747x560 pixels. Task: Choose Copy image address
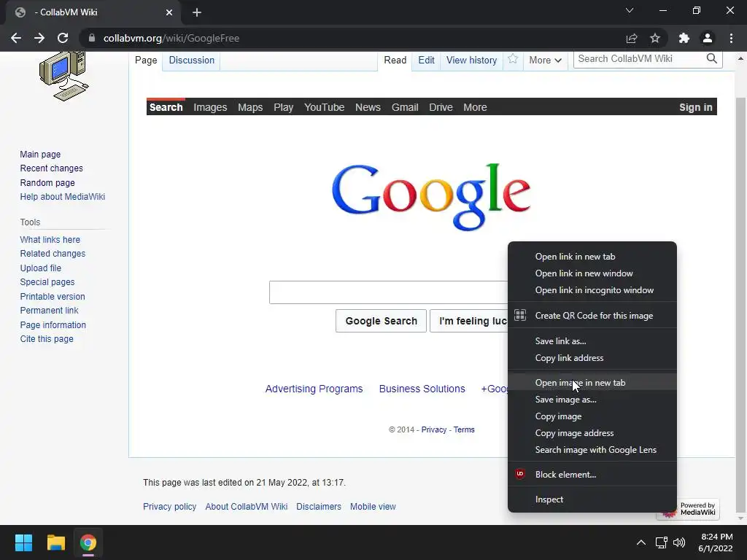(x=592, y=433)
